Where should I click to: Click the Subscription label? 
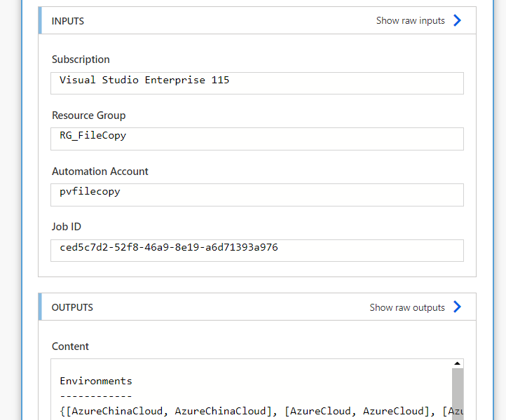pyautogui.click(x=81, y=59)
